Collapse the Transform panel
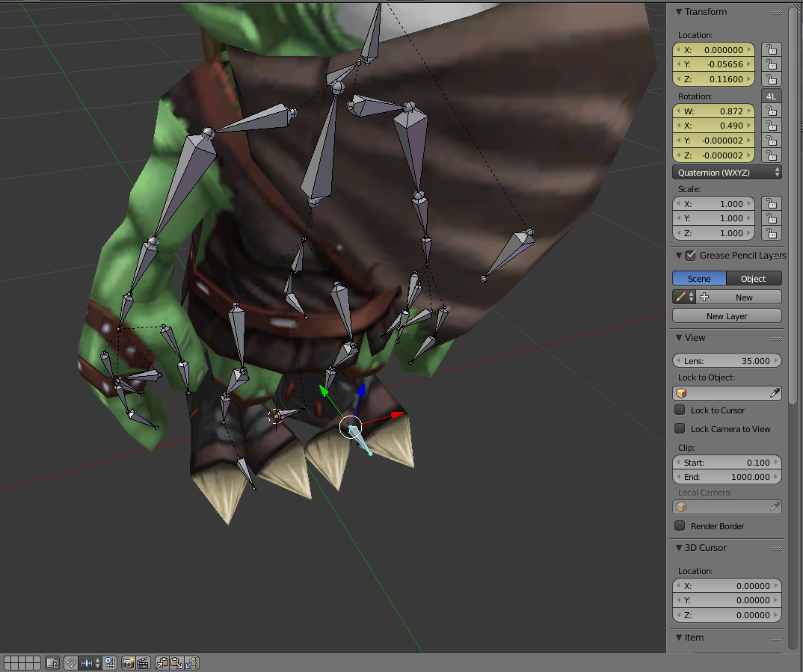Screen dimensions: 803x672 tap(680, 12)
